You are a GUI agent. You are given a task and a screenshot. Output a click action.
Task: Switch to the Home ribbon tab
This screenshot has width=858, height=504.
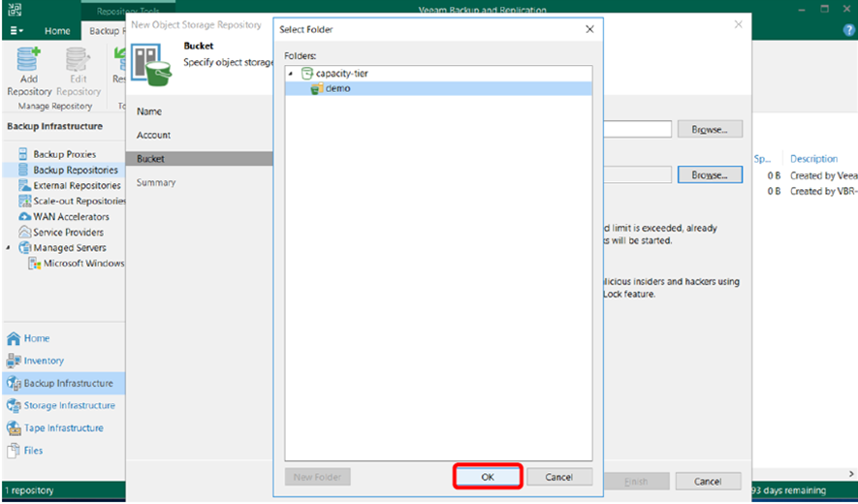pyautogui.click(x=57, y=31)
